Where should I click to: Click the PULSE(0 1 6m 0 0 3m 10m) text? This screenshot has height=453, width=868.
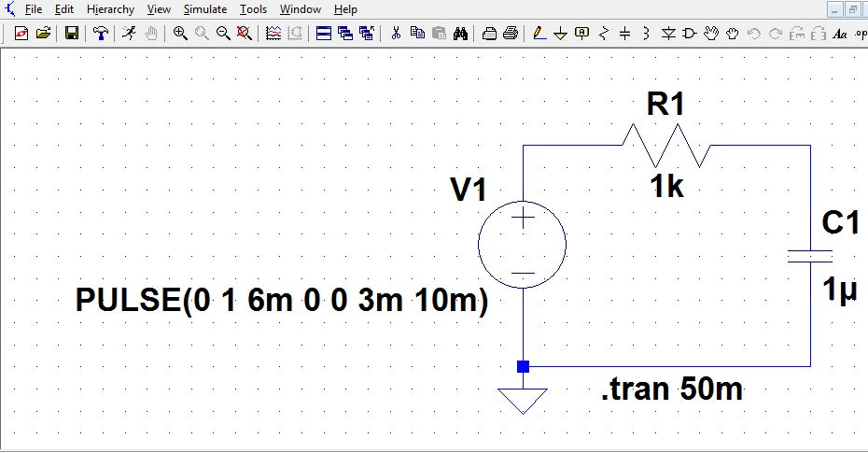[x=282, y=302]
